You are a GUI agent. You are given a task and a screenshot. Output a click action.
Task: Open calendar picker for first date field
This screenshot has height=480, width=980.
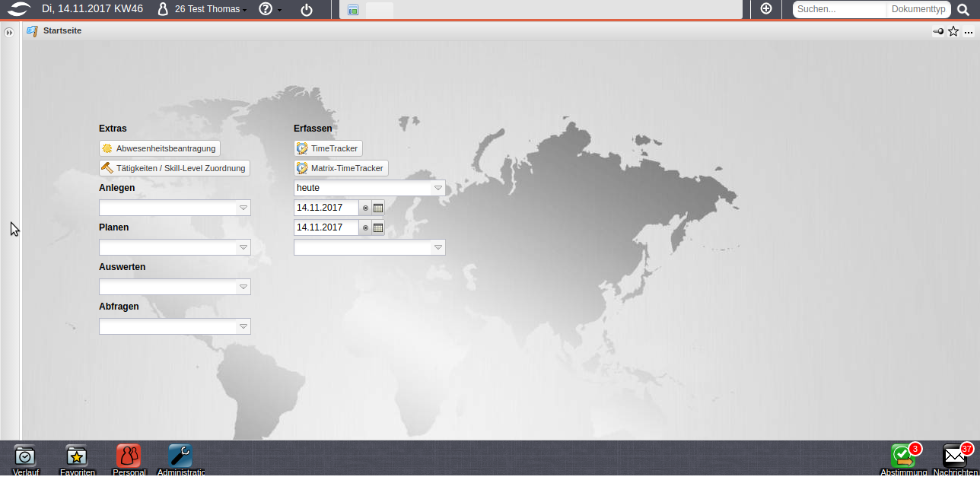(x=378, y=208)
